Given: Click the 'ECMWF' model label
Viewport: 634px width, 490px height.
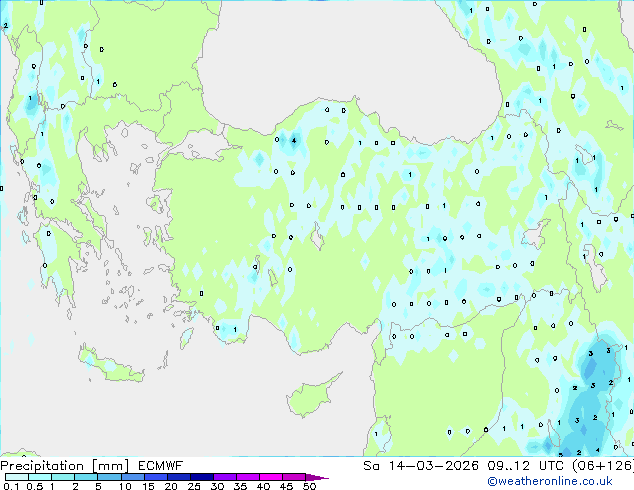Looking at the screenshot, I should tap(160, 466).
